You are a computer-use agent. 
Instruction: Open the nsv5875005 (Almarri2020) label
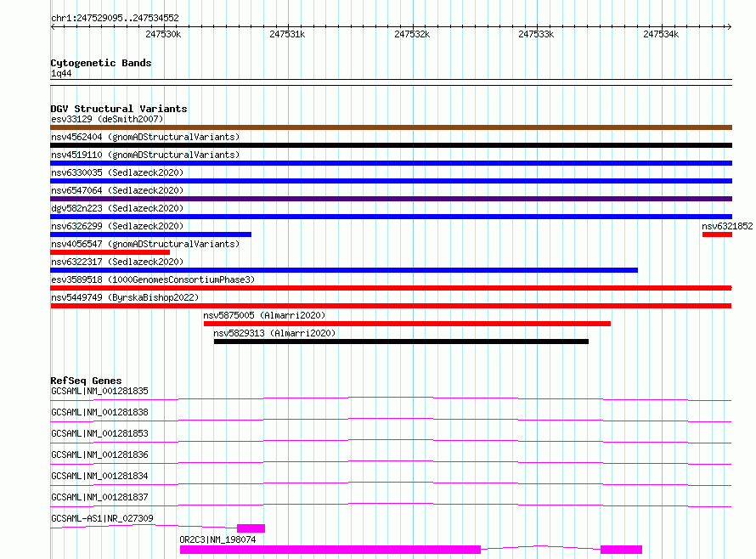pyautogui.click(x=264, y=315)
